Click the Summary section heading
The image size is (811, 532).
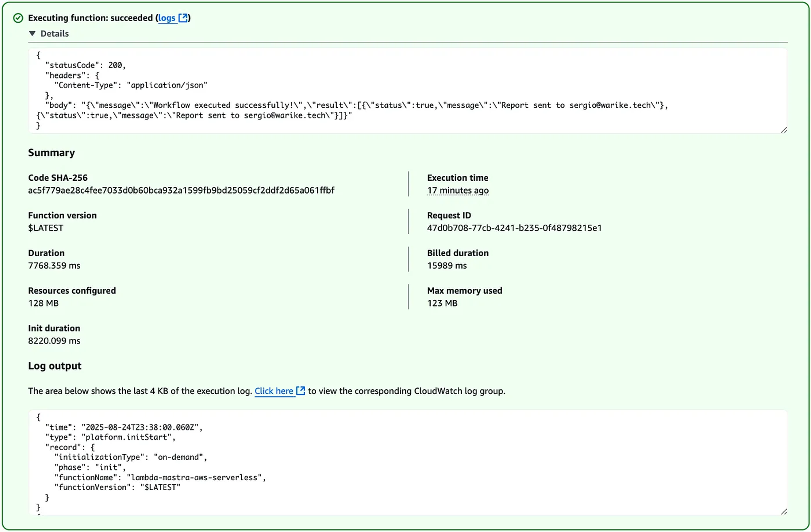[51, 153]
